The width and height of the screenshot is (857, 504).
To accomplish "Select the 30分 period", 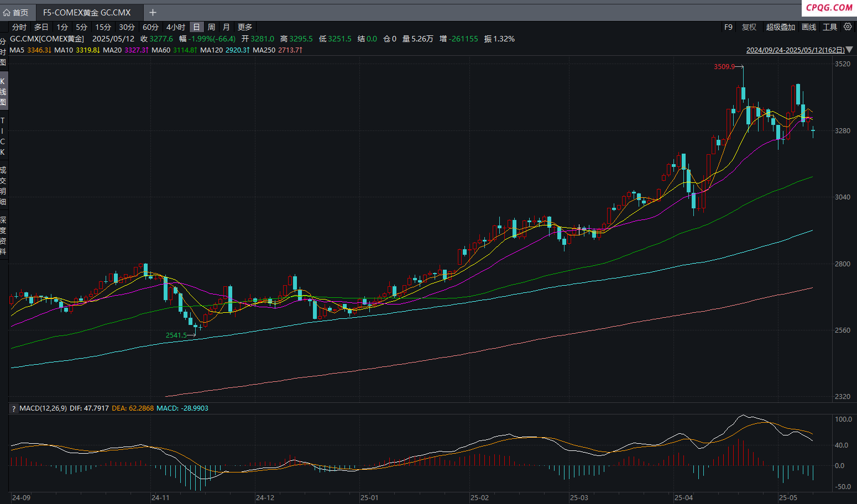I will coord(127,27).
